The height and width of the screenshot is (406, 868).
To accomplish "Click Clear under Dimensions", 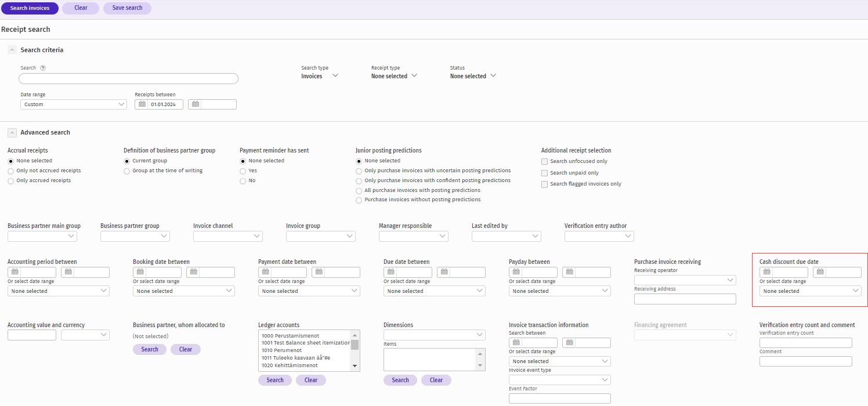I will point(436,380).
